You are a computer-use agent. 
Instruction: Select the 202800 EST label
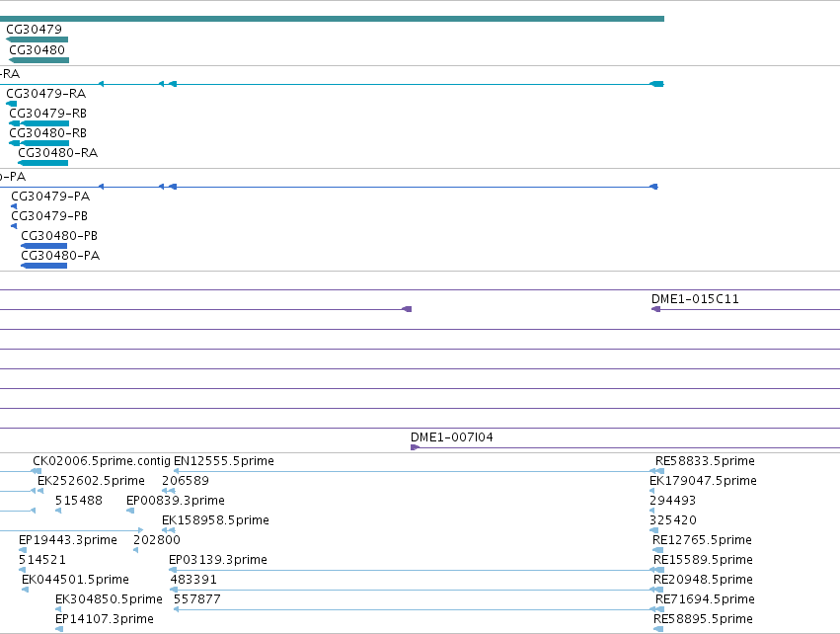pos(156,540)
